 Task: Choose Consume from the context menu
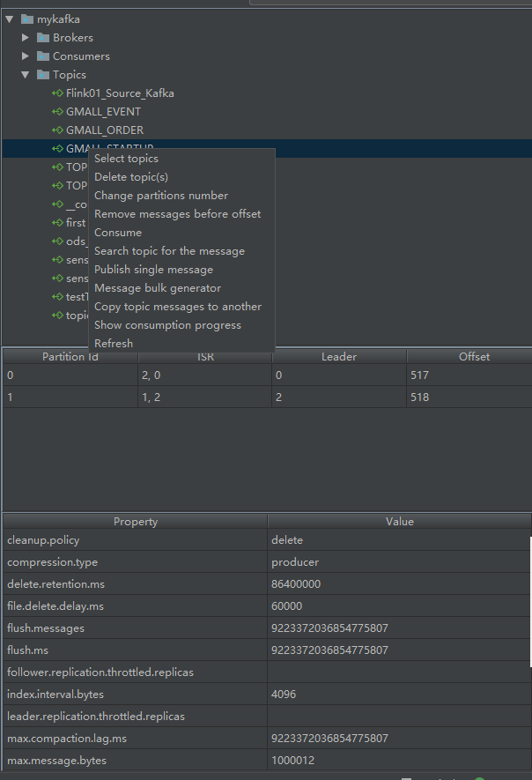click(x=117, y=232)
